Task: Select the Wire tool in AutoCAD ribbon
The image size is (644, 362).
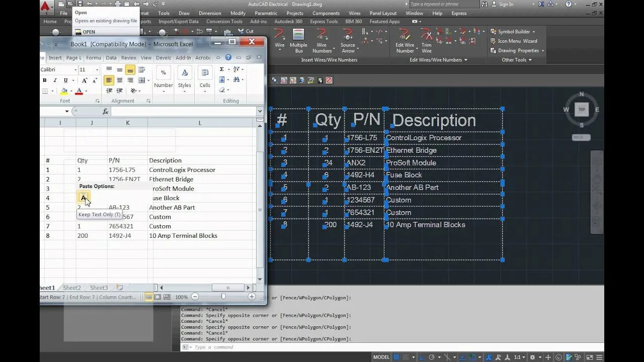Action: click(x=279, y=39)
